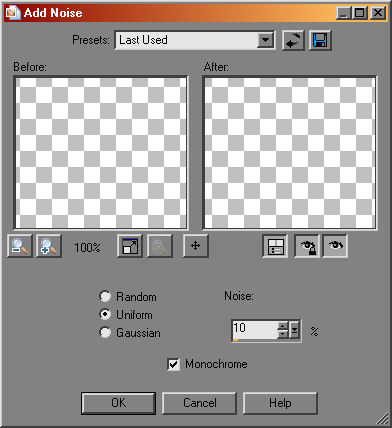Save the preset with the floppy disk icon

(320, 41)
